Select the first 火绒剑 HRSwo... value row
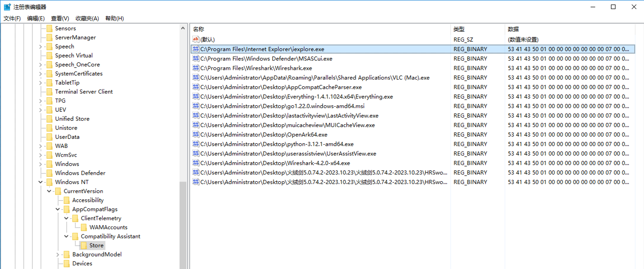This screenshot has width=644, height=269. (x=412, y=172)
